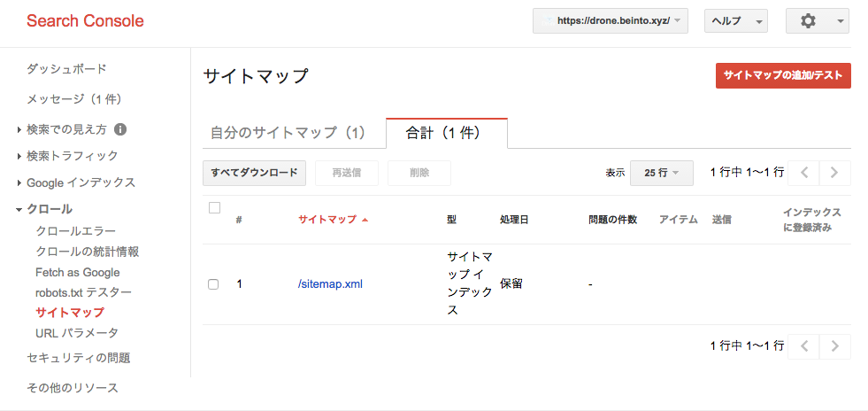Image resolution: width=868 pixels, height=411 pixels.
Task: Open the 25 行 rows-per-page dropdown
Action: pos(662,173)
